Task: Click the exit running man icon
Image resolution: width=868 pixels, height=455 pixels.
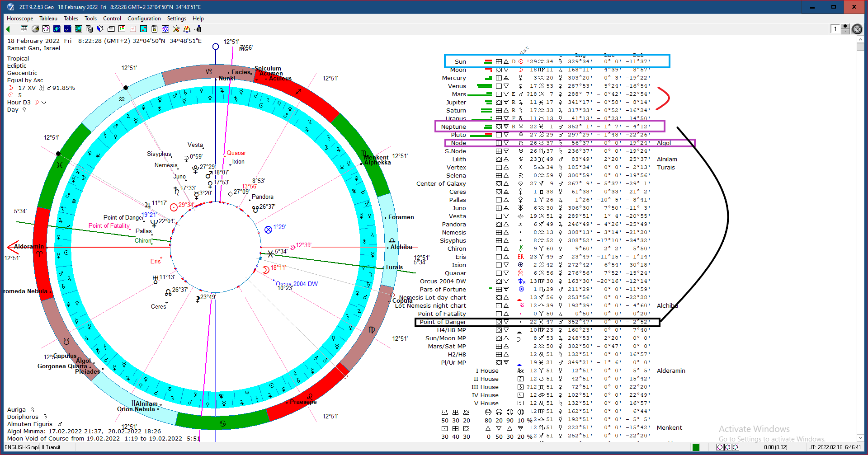Action: click(198, 29)
